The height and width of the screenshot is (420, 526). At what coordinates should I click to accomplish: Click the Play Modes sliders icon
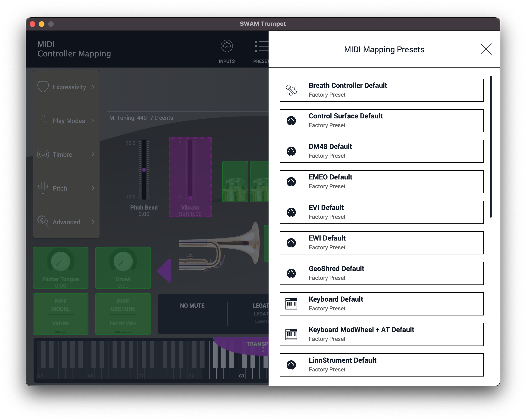point(43,120)
